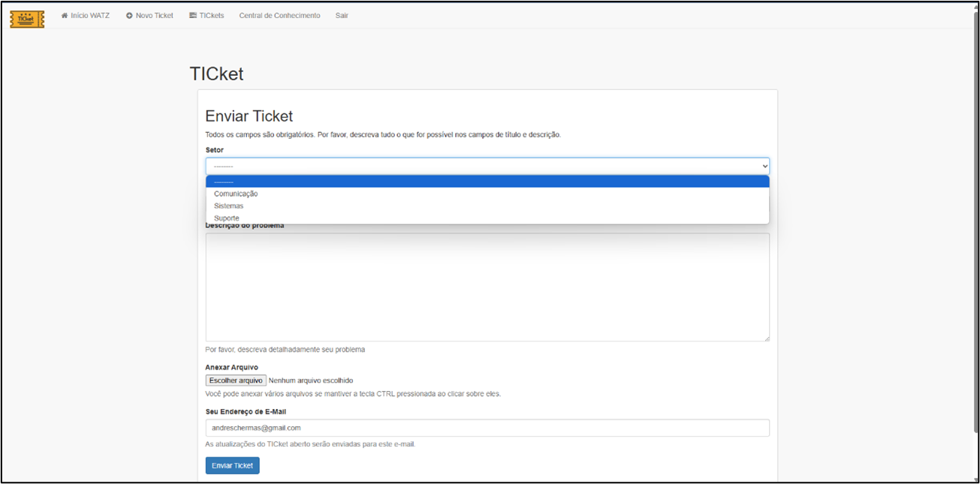Choose Sistemas from the Setor list
The width and height of the screenshot is (980, 484).
[487, 206]
